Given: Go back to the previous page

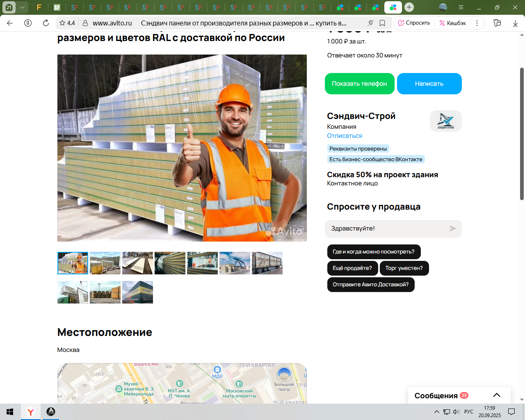Looking at the screenshot, I should 10,23.
